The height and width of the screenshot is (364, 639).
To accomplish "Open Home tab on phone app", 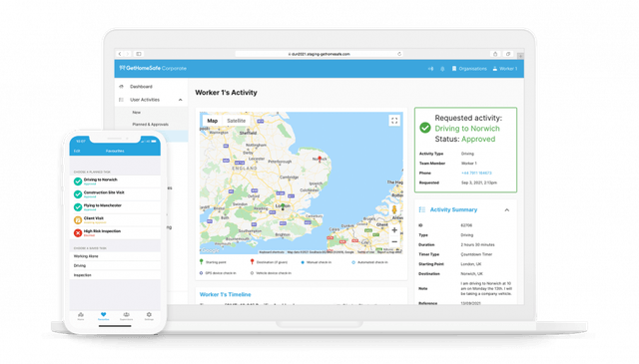I will [x=81, y=316].
